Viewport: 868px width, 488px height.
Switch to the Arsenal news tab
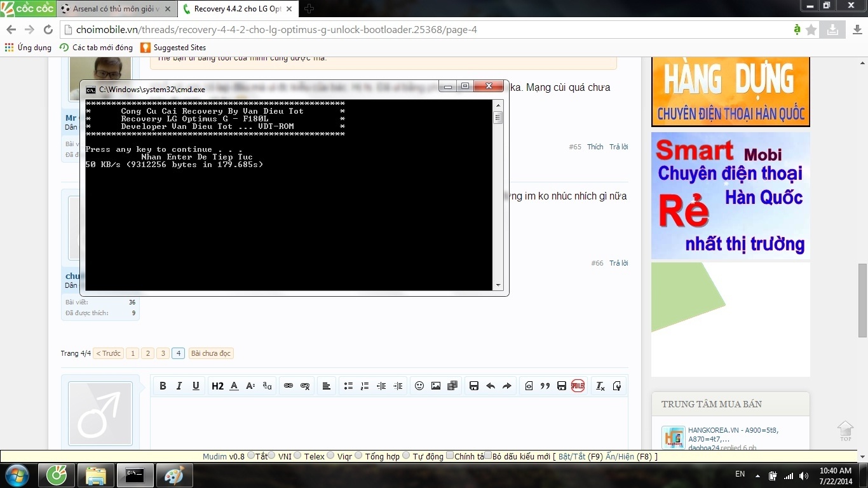point(116,9)
